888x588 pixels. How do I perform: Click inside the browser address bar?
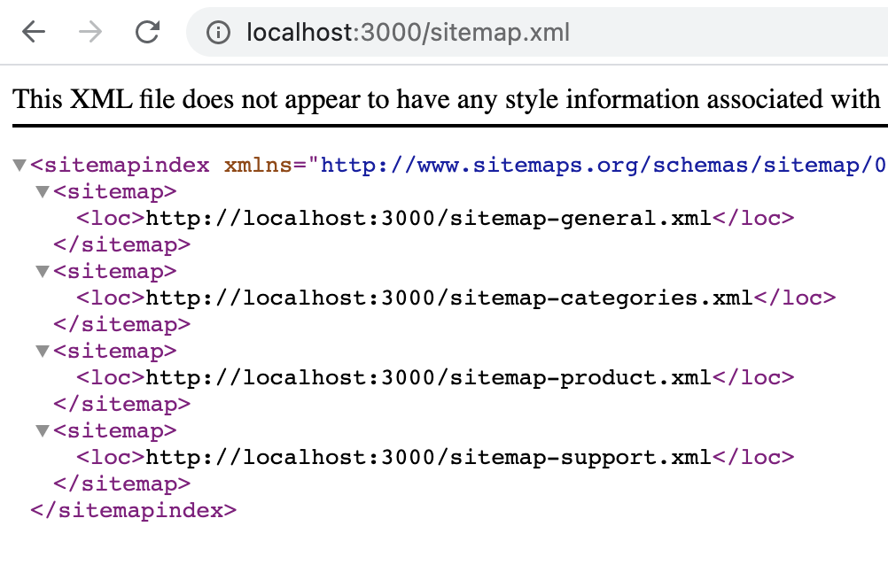click(532, 31)
